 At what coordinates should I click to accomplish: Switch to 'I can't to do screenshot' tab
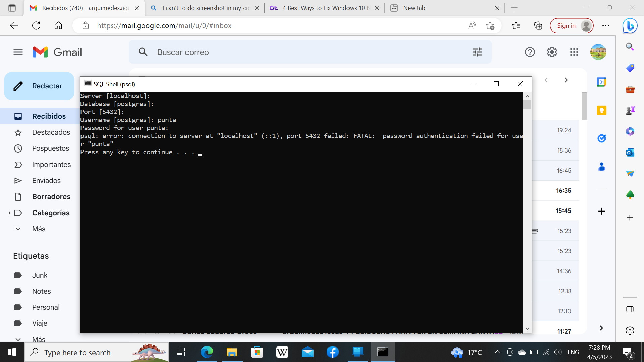(x=205, y=8)
